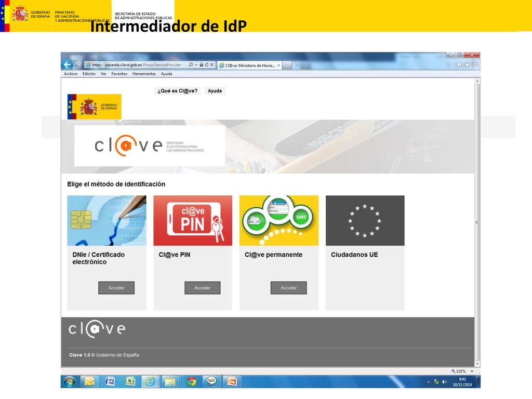Click the network tray icon
Viewport: 532px width, 399px height.
click(436, 382)
